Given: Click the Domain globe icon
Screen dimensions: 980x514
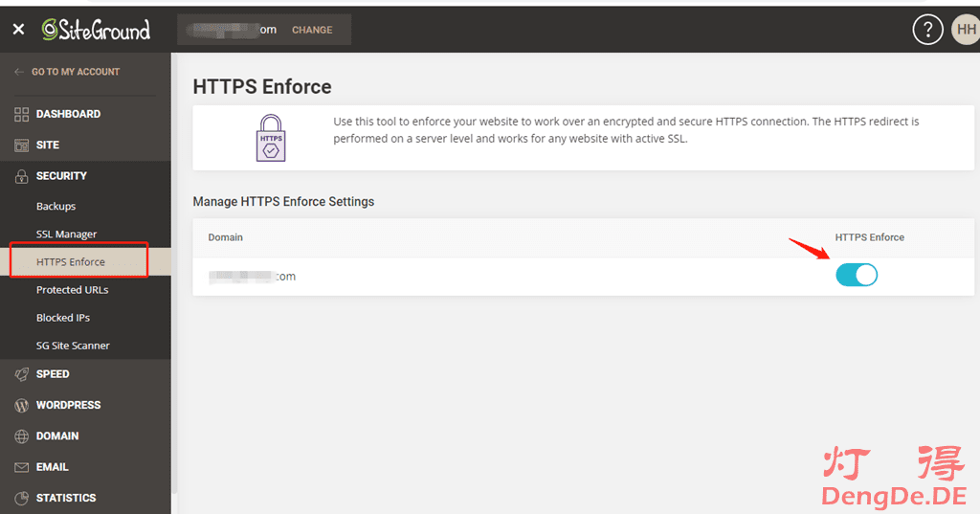Looking at the screenshot, I should [x=21, y=436].
